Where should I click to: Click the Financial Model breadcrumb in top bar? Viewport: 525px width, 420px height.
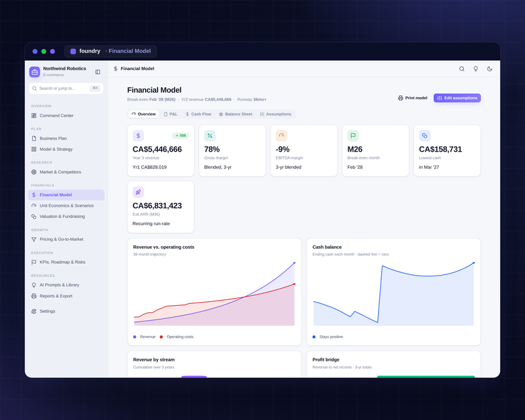tap(137, 69)
